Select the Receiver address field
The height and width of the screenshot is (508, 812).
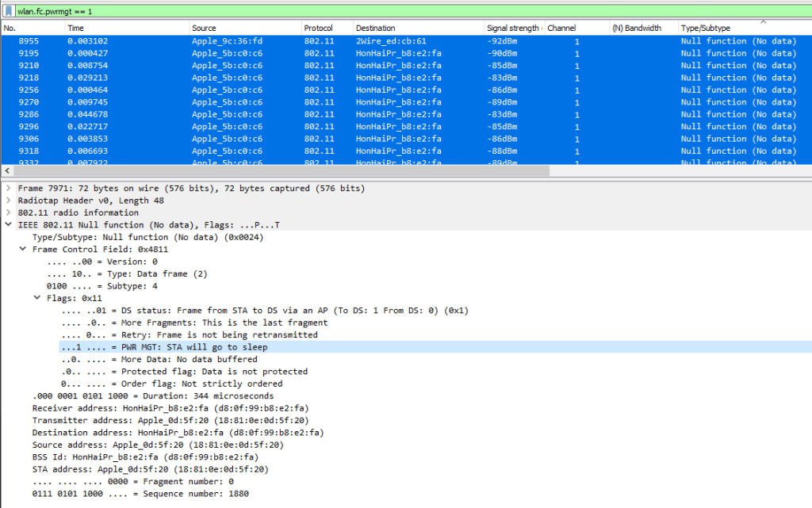pyautogui.click(x=170, y=408)
